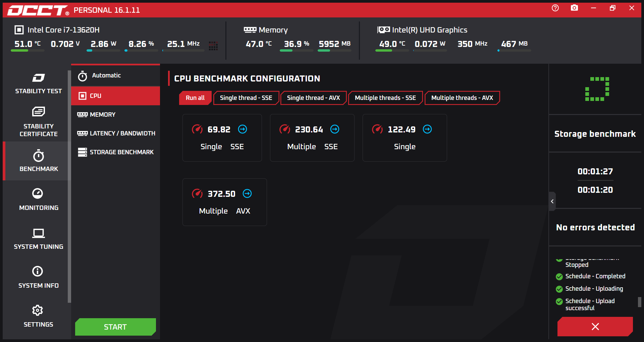Image resolution: width=644 pixels, height=342 pixels.
Task: Click gauge icon beside 122.49
Action: point(377,129)
